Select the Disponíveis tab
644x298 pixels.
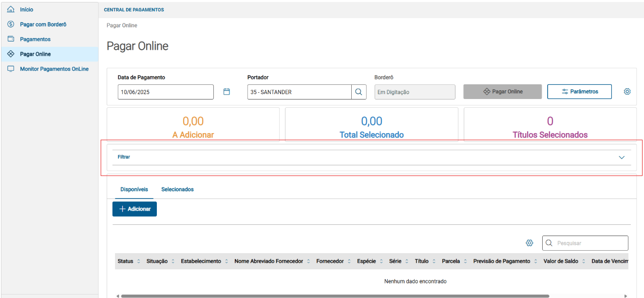click(134, 189)
